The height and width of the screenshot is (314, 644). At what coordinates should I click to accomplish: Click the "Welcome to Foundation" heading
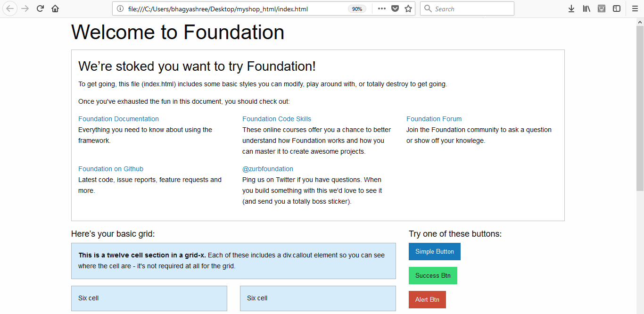tap(178, 32)
